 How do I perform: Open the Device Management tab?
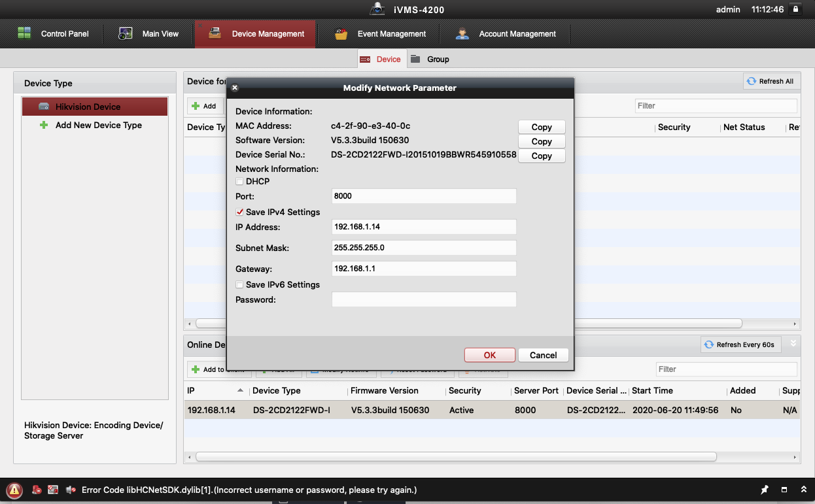click(255, 34)
